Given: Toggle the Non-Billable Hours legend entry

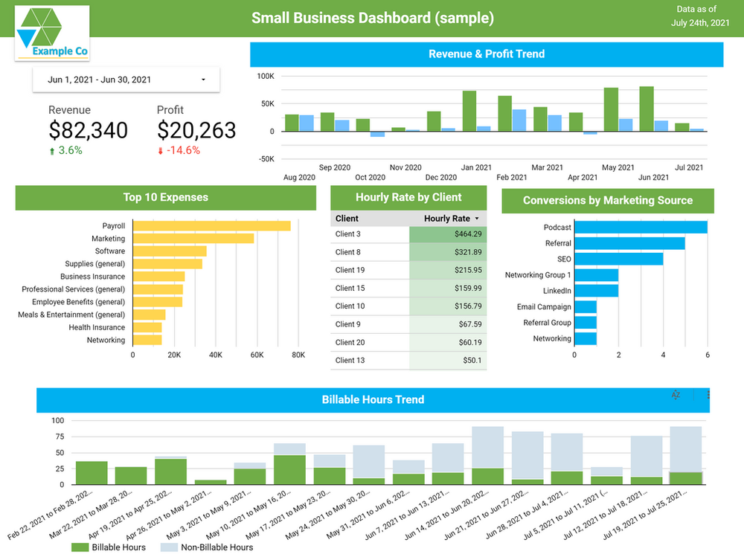Looking at the screenshot, I should 209,547.
